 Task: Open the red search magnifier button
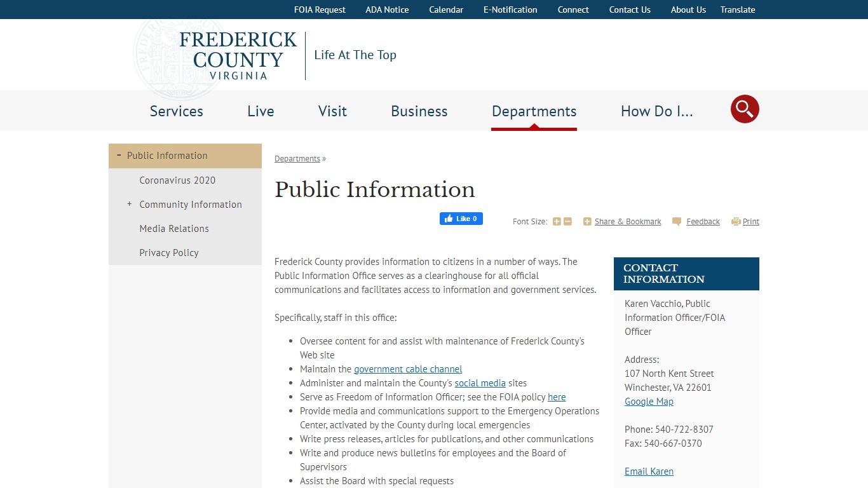pyautogui.click(x=745, y=109)
